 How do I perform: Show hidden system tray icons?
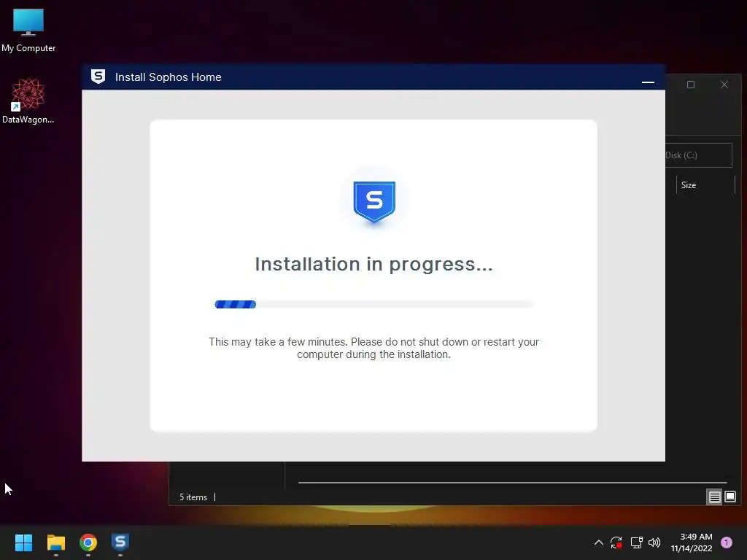tap(599, 542)
